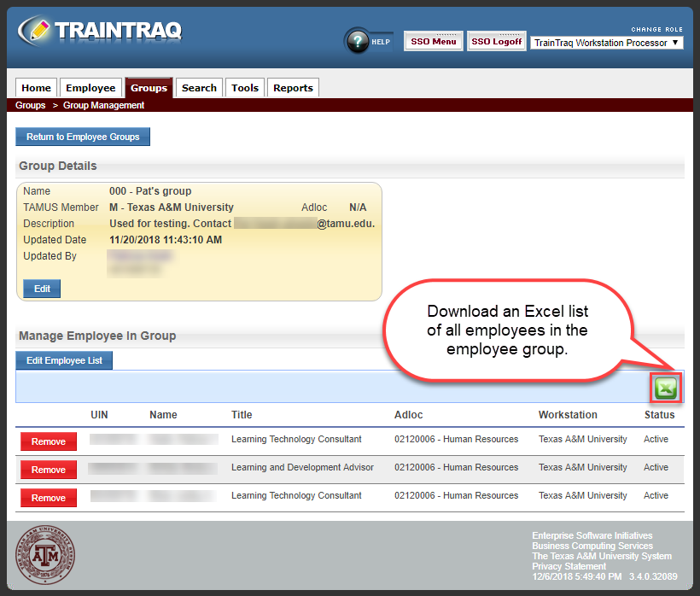This screenshot has height=596, width=700.
Task: Switch to the Home tab
Action: [x=36, y=87]
